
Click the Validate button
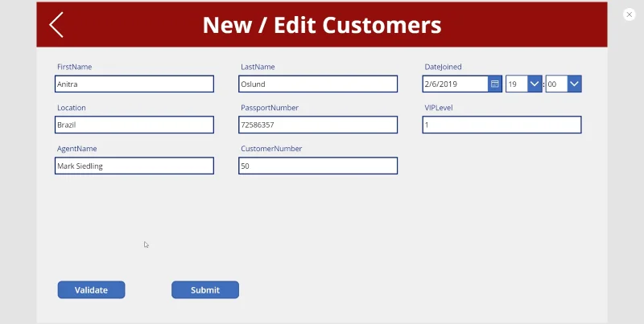[x=91, y=290]
